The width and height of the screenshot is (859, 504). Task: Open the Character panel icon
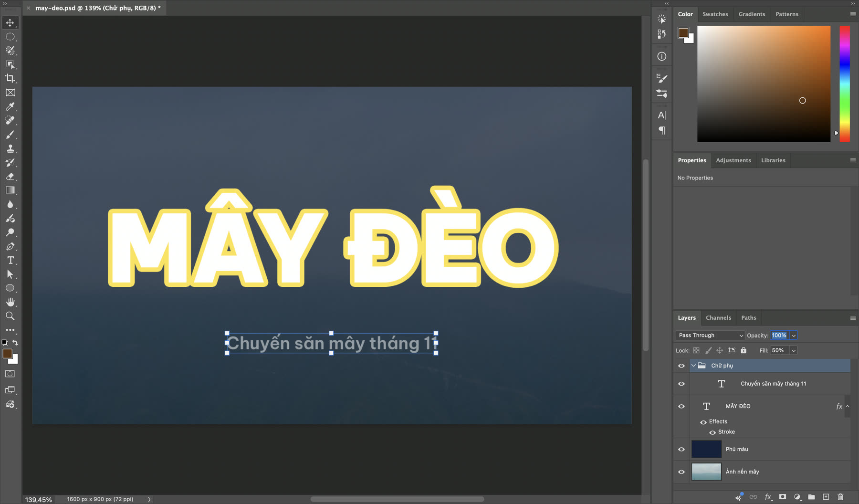661,115
